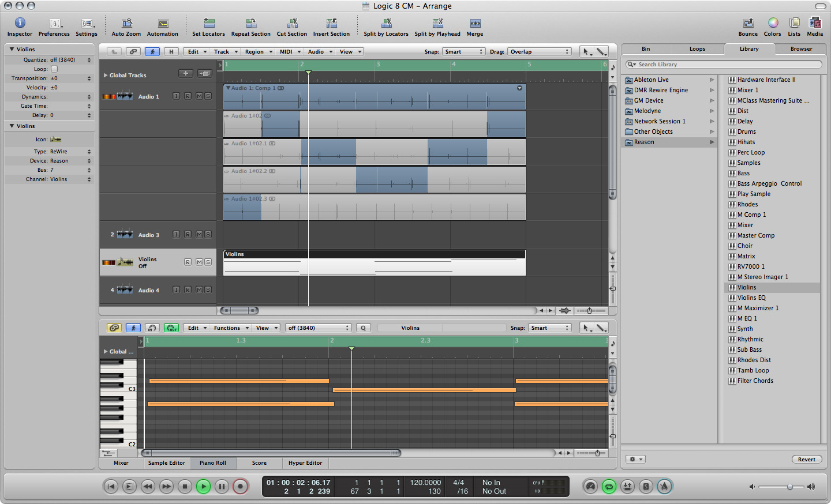Open the Arrange Track menu
This screenshot has width=831, height=504.
point(225,51)
